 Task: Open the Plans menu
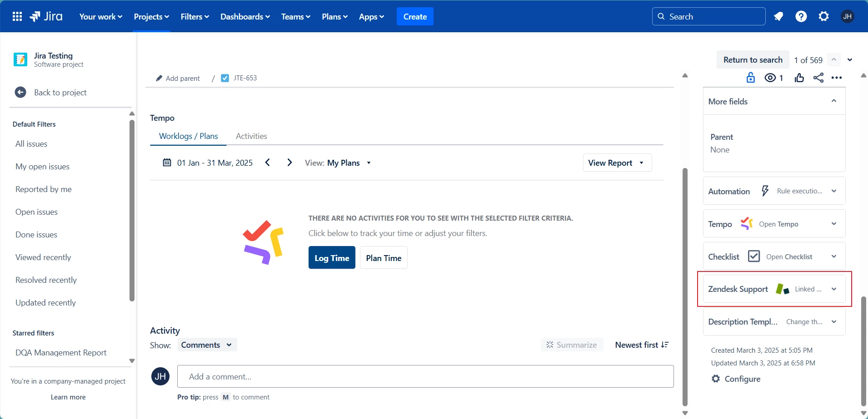point(335,16)
